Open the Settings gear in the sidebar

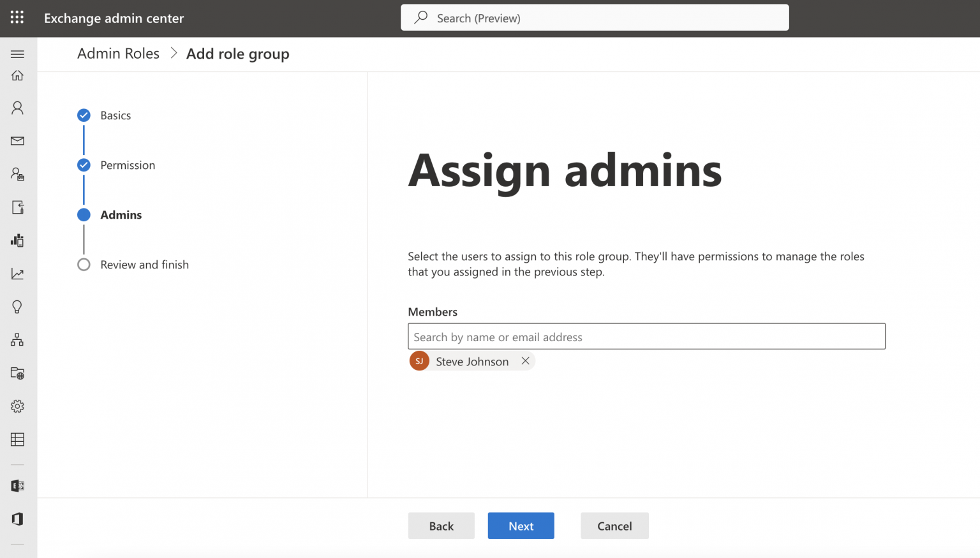coord(17,406)
